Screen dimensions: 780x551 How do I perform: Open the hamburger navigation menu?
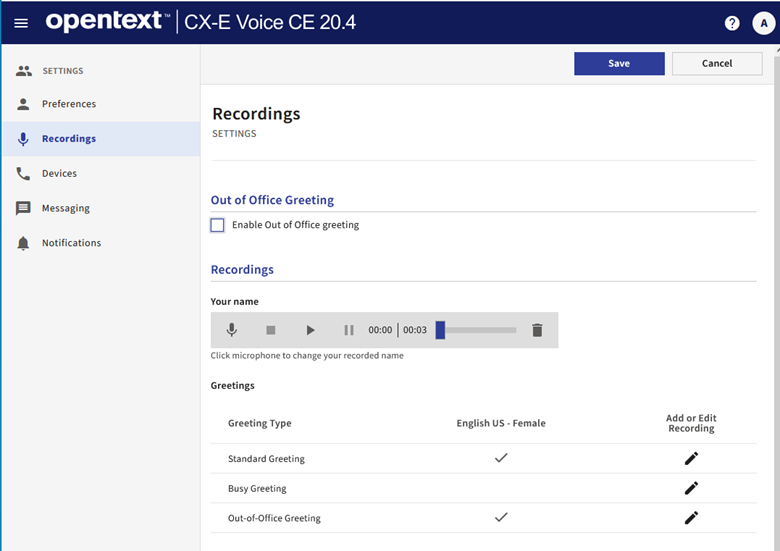(x=21, y=23)
